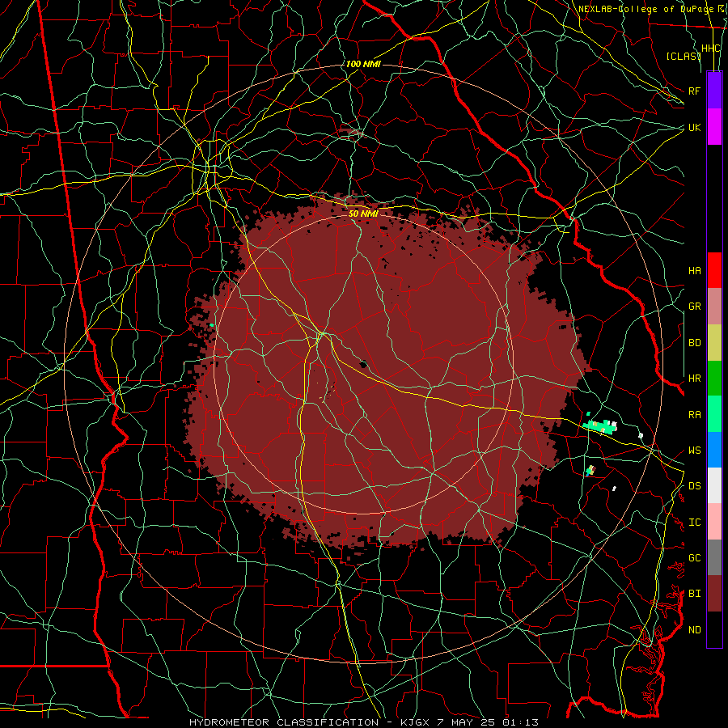
Task: Click the RA legend label
Action: pyautogui.click(x=694, y=415)
